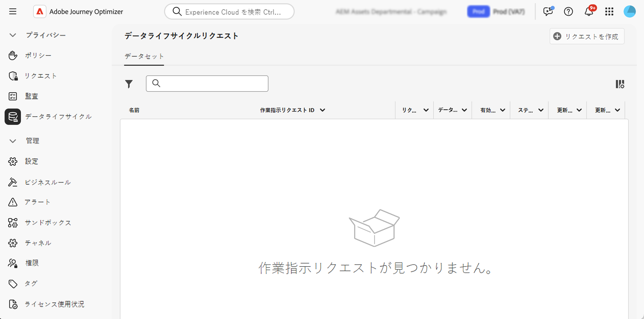Open the notifications bell
This screenshot has height=319, width=644.
589,11
